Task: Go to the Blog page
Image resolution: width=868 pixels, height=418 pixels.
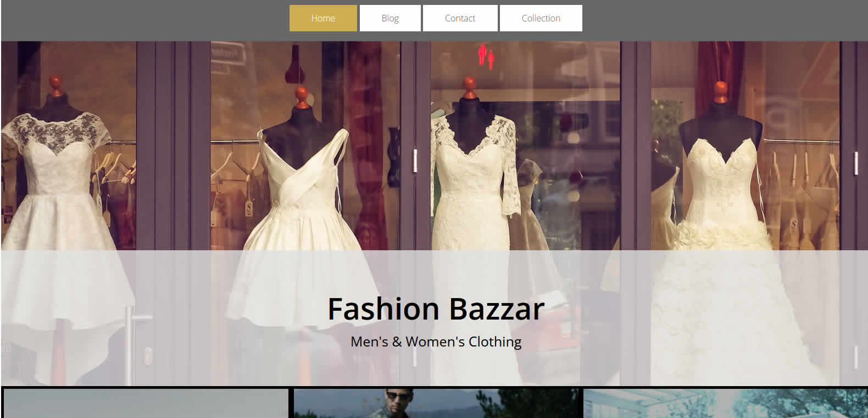Action: point(390,18)
